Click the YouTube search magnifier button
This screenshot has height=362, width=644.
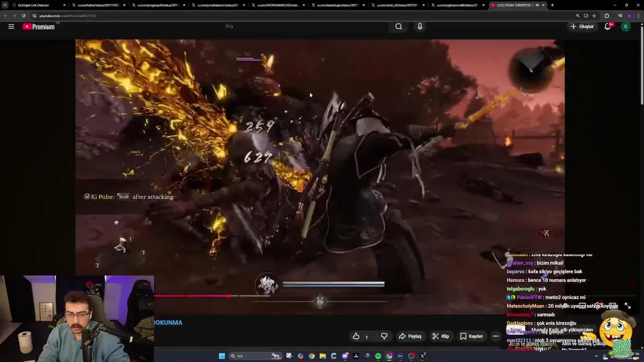point(398,27)
